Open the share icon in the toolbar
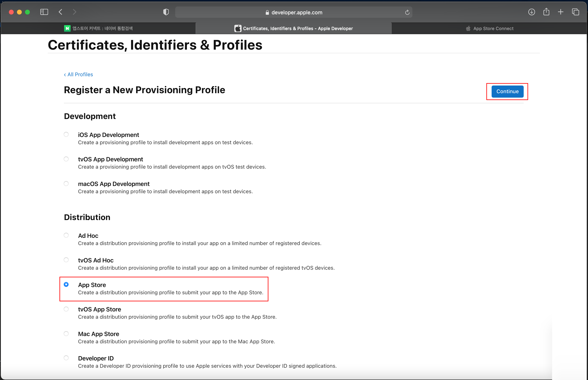Image resolution: width=588 pixels, height=380 pixels. (x=546, y=11)
